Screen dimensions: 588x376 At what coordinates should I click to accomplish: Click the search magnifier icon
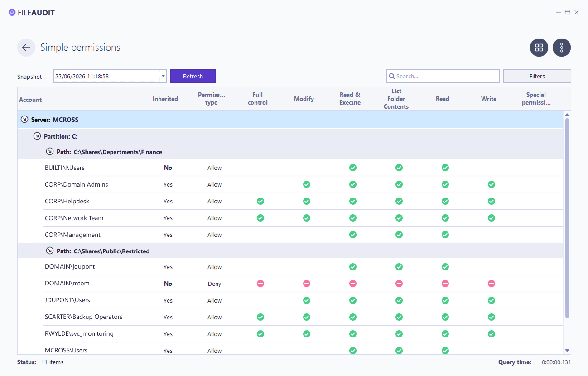(x=392, y=76)
